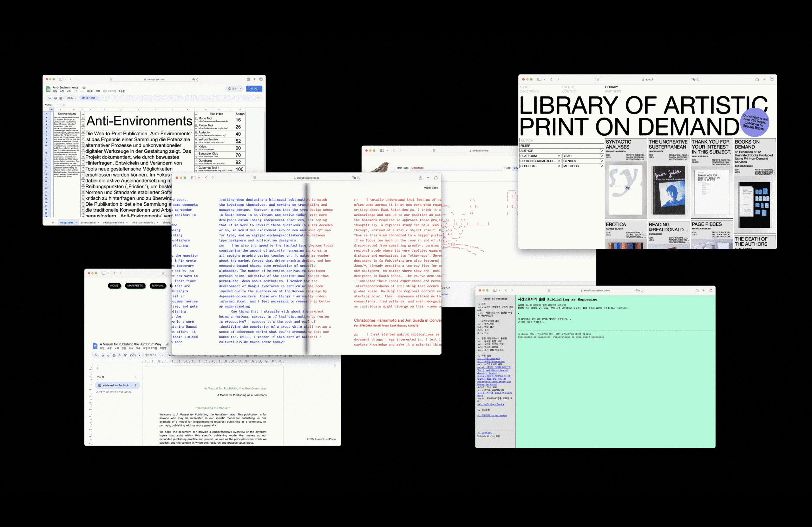Click the Sheets logo in Anti-Environments window

point(48,89)
